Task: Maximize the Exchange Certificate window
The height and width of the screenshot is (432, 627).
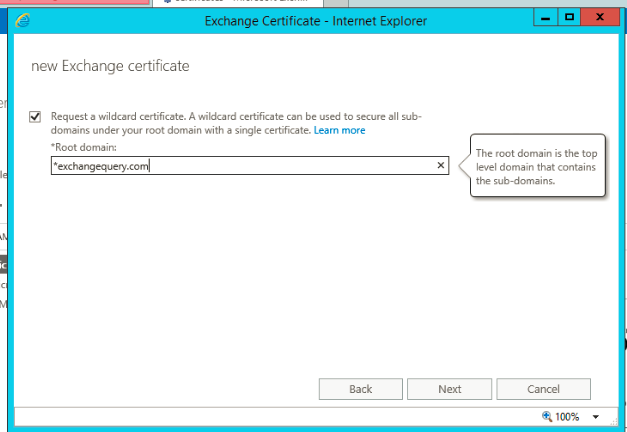Action: (569, 18)
